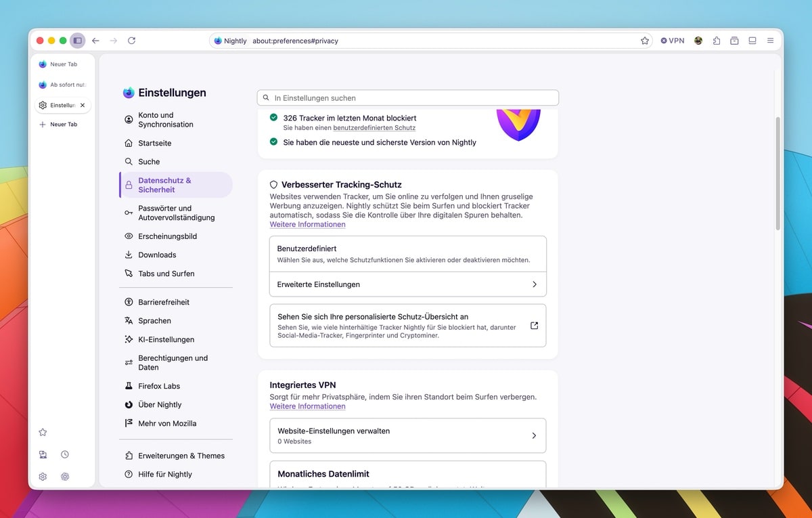Expand Erweiterte Einstellungen chevron
The width and height of the screenshot is (812, 518).
[x=535, y=284]
